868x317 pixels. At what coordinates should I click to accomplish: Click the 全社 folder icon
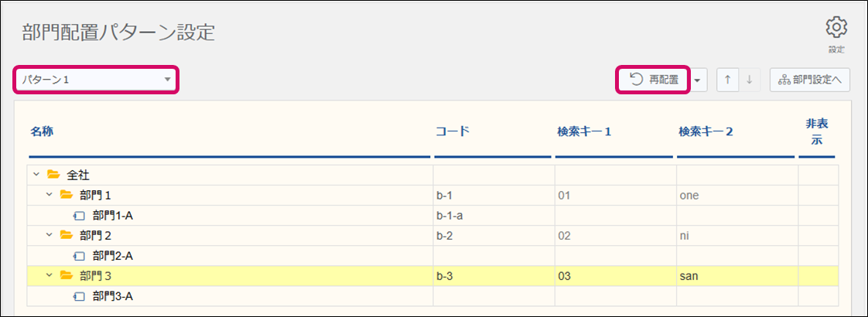click(x=53, y=175)
